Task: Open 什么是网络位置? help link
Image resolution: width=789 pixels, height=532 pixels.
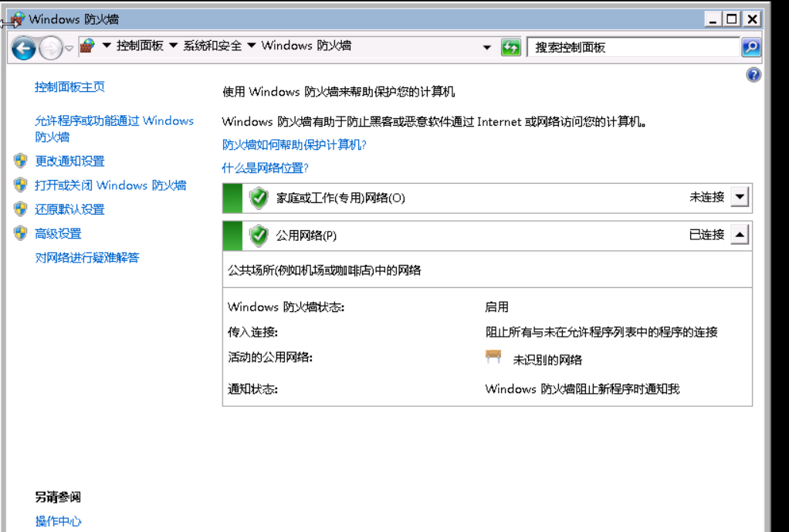Action: click(265, 168)
